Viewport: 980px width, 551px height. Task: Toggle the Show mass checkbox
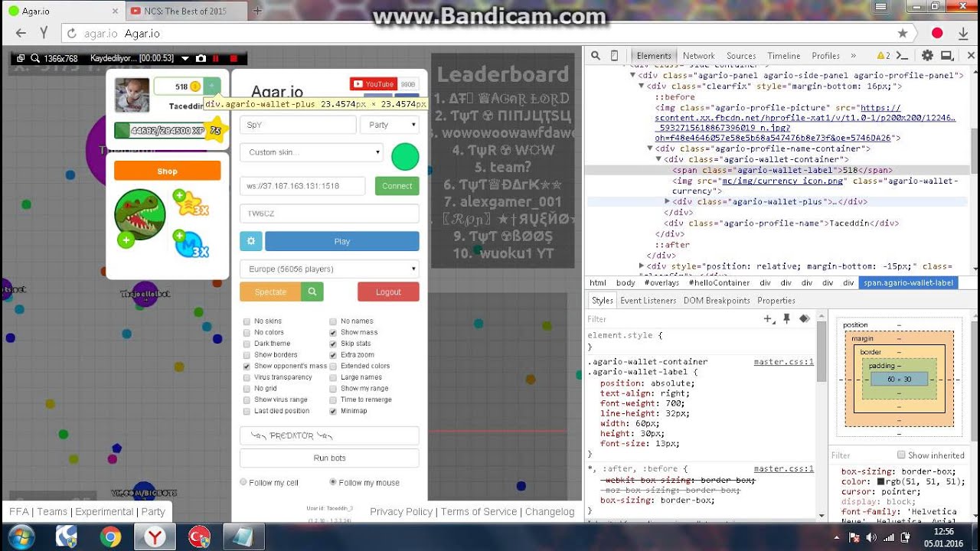(333, 333)
